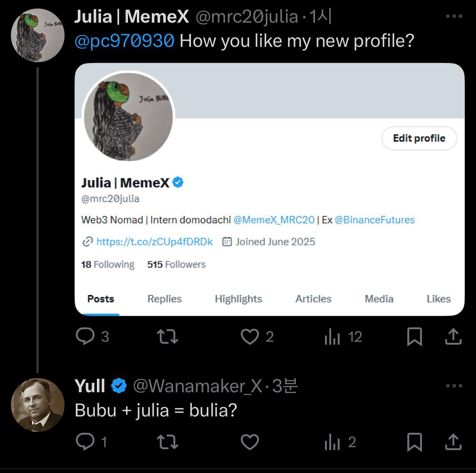Viewport: 476px width, 473px height.
Task: Switch to the Replies tab
Action: click(164, 299)
